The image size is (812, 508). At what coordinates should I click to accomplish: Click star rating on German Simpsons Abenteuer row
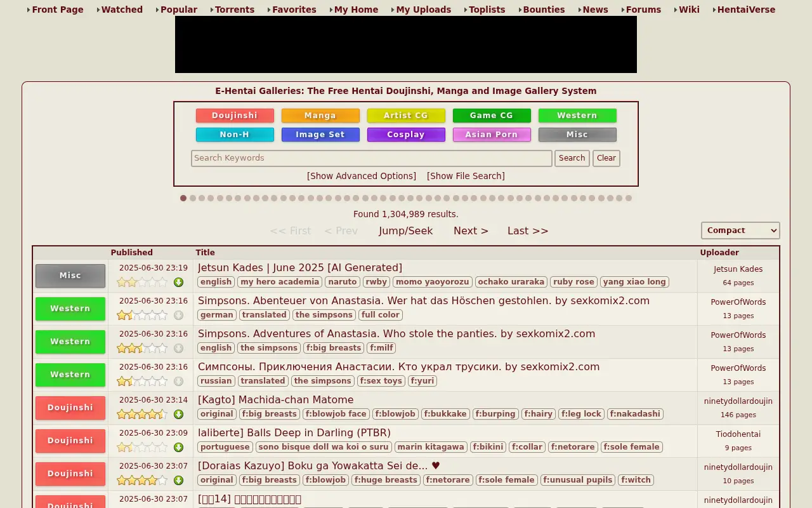pyautogui.click(x=142, y=315)
